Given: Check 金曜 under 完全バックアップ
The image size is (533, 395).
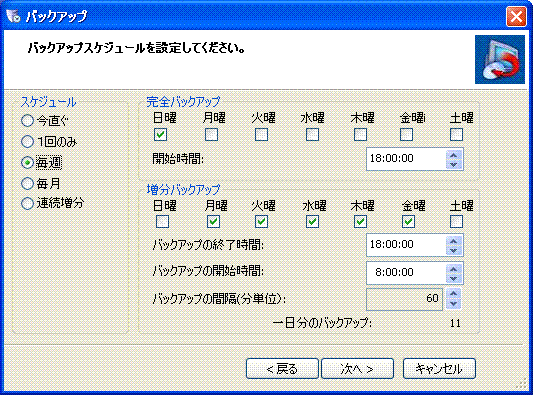Looking at the screenshot, I should coord(407,134).
